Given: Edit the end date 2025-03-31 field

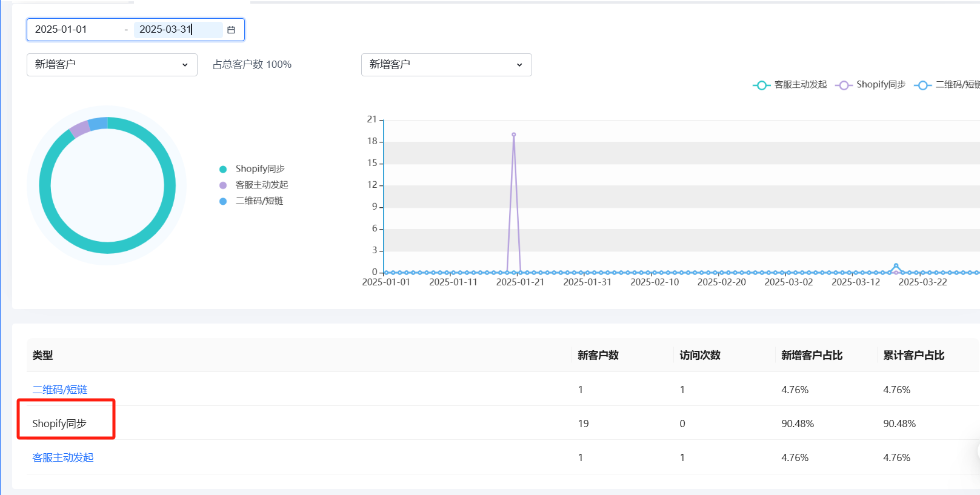Looking at the screenshot, I should [178, 29].
